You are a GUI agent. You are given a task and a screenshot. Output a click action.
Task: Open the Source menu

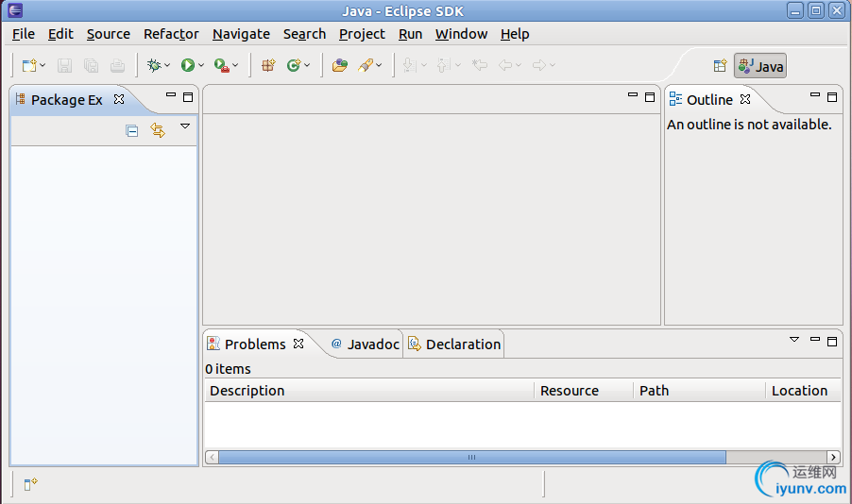pyautogui.click(x=108, y=34)
